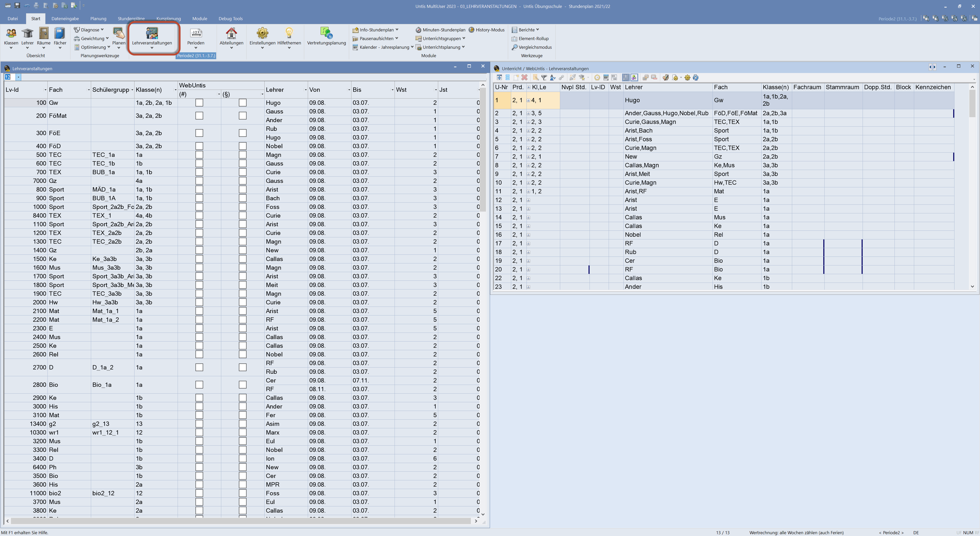Check WebUntis (#) box for Lv-Id 100

coord(199,103)
